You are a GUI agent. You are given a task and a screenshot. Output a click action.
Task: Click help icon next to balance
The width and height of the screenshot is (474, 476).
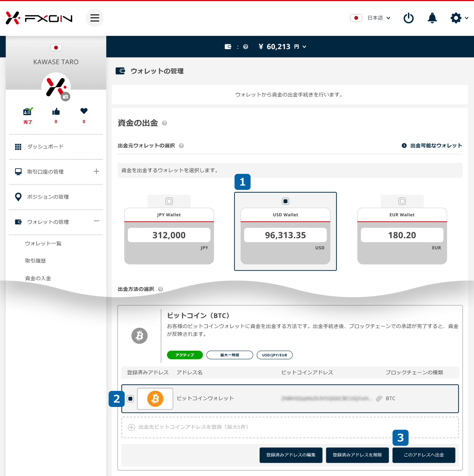coord(246,47)
